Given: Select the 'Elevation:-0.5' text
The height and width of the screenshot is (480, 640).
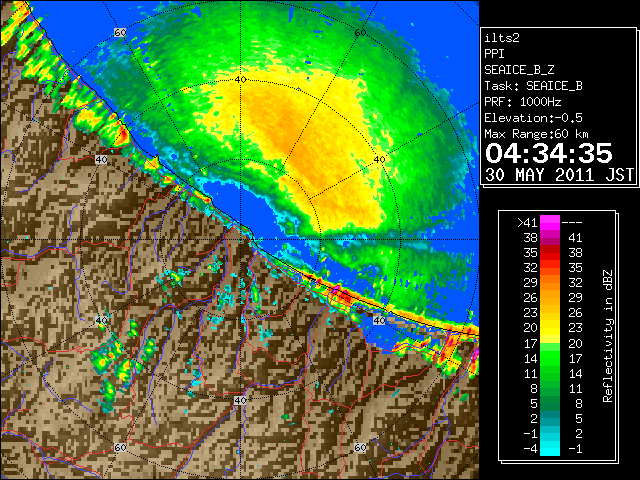Looking at the screenshot, I should [533, 118].
